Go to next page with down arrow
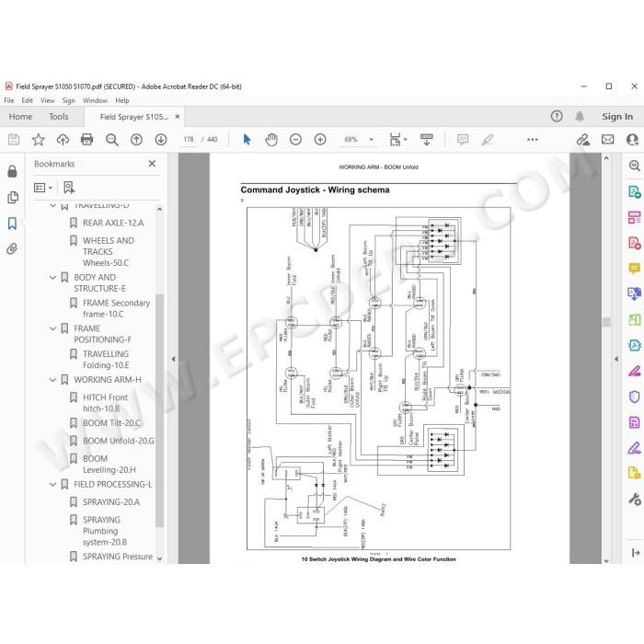The width and height of the screenshot is (644, 644). (x=161, y=140)
